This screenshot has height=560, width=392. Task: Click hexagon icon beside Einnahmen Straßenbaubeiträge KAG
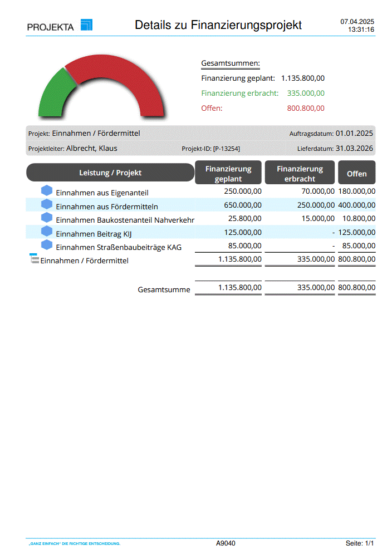pyautogui.click(x=47, y=245)
